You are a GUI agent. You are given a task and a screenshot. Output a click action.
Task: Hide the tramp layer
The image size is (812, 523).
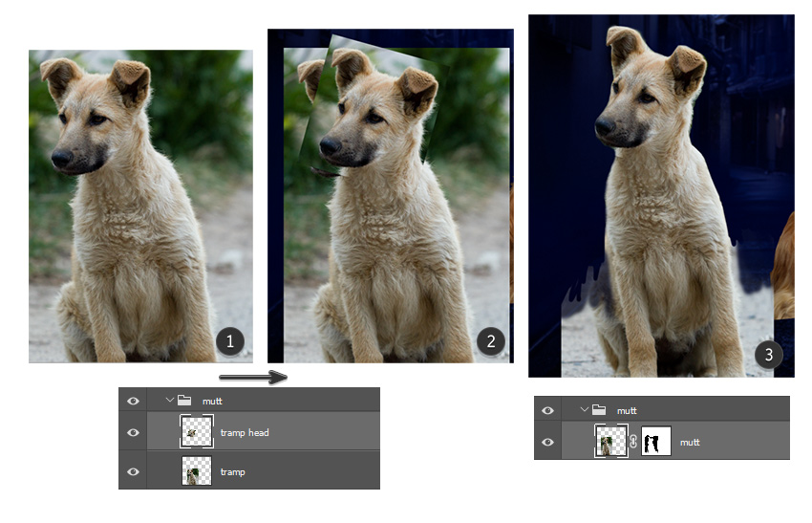133,471
